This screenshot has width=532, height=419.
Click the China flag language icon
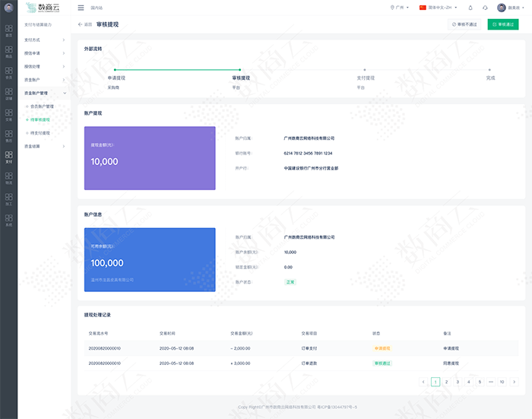click(423, 8)
